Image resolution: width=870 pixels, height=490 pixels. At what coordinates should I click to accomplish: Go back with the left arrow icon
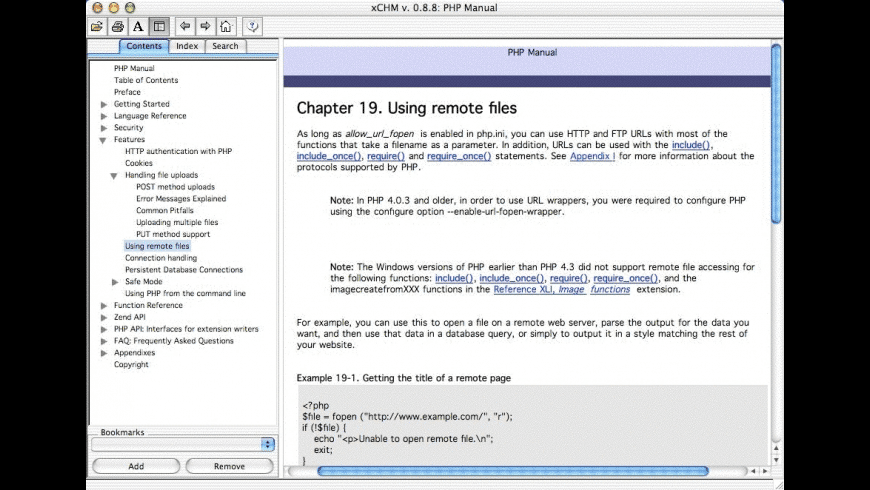click(185, 26)
